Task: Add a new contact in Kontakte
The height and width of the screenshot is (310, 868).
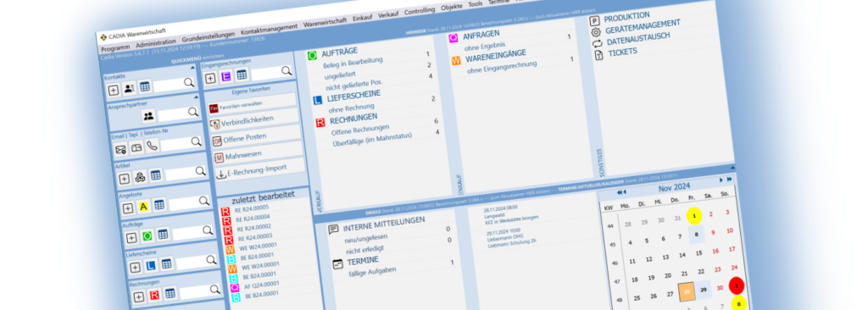Action: (x=114, y=91)
